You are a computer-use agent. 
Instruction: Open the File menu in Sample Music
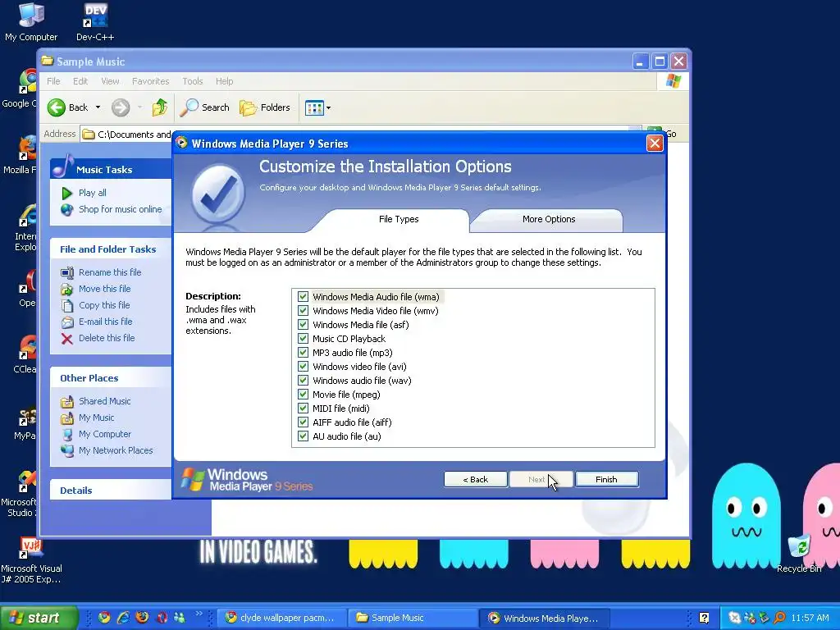pos(53,81)
